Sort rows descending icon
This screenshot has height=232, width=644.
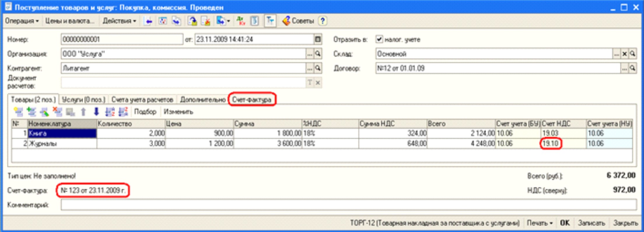(x=123, y=112)
